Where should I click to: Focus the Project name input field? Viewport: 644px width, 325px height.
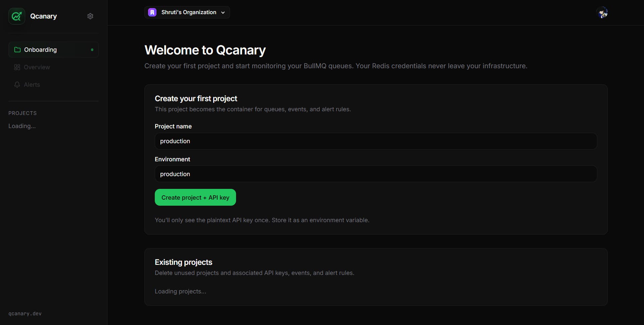coord(376,141)
